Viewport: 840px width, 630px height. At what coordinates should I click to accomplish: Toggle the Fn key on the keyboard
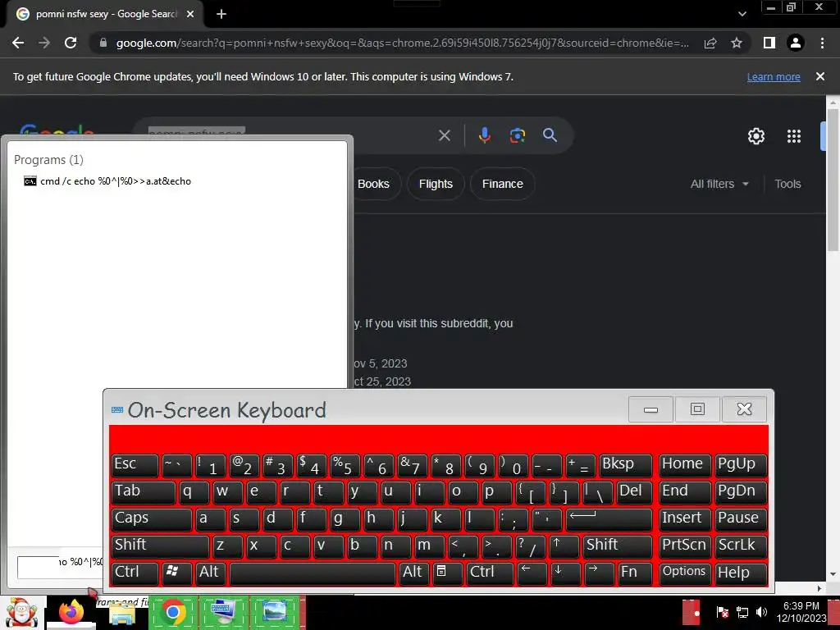(635, 573)
